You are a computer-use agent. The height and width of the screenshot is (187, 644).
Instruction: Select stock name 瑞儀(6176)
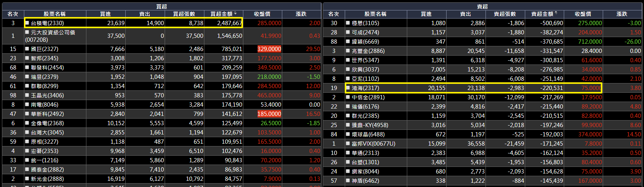click(366, 107)
